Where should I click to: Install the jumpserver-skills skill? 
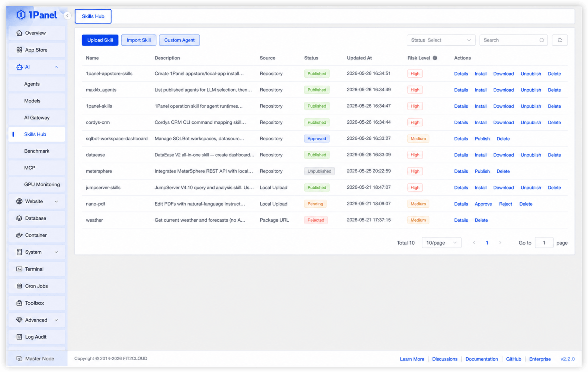point(481,188)
